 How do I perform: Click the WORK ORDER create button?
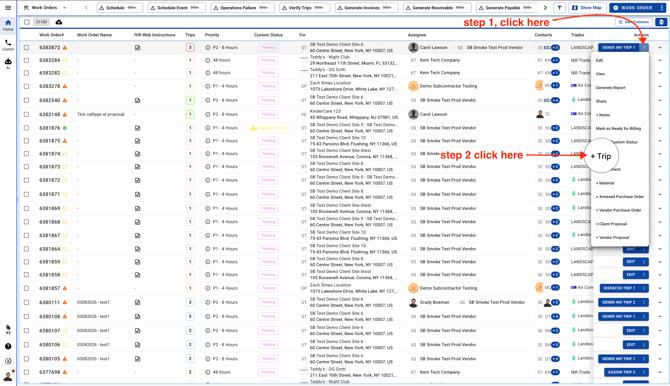pos(633,8)
